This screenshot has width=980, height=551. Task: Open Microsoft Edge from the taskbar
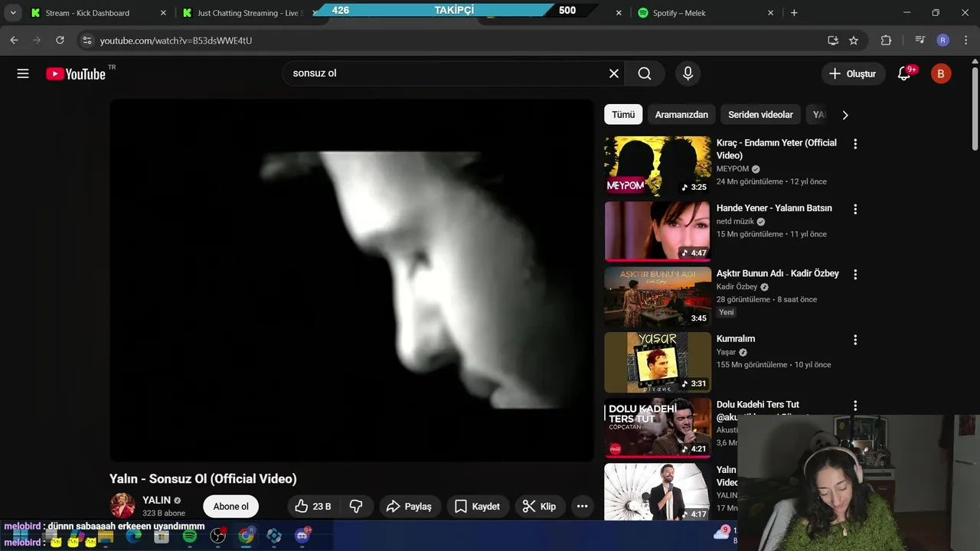pos(133,536)
